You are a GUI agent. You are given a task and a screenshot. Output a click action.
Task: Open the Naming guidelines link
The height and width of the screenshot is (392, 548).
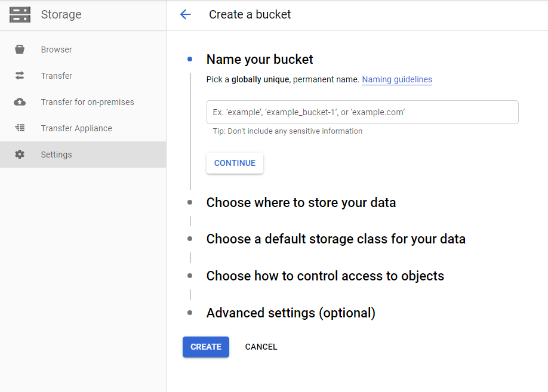click(396, 79)
